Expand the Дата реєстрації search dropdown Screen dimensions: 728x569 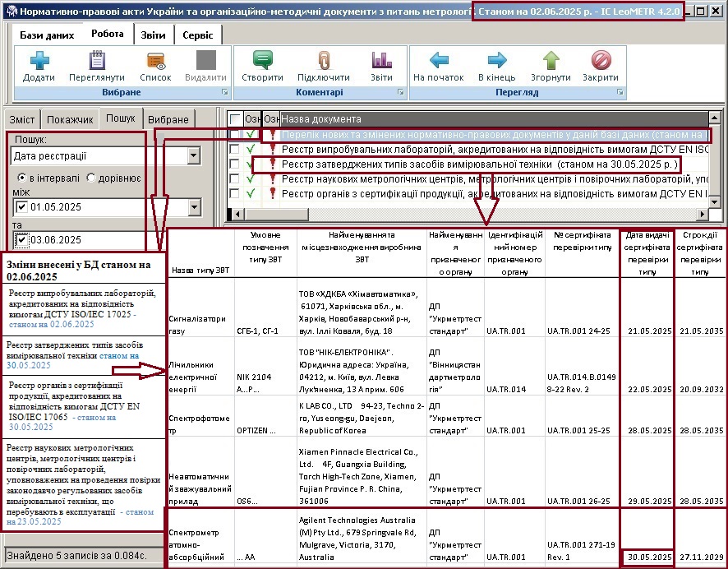click(x=194, y=156)
